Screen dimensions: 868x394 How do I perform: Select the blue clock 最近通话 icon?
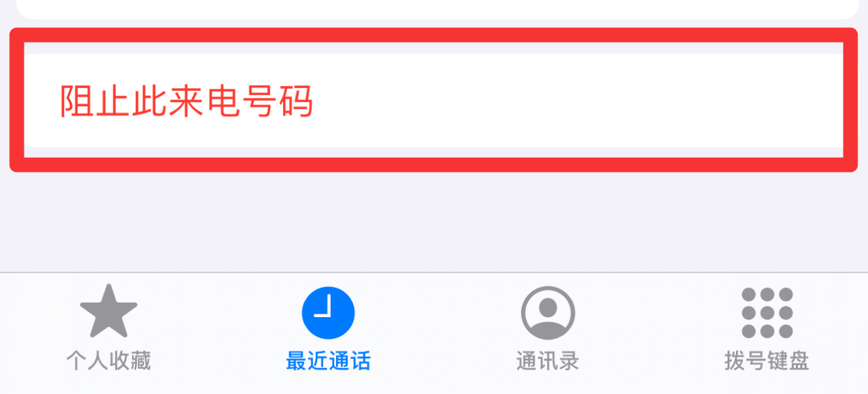pyautogui.click(x=328, y=313)
